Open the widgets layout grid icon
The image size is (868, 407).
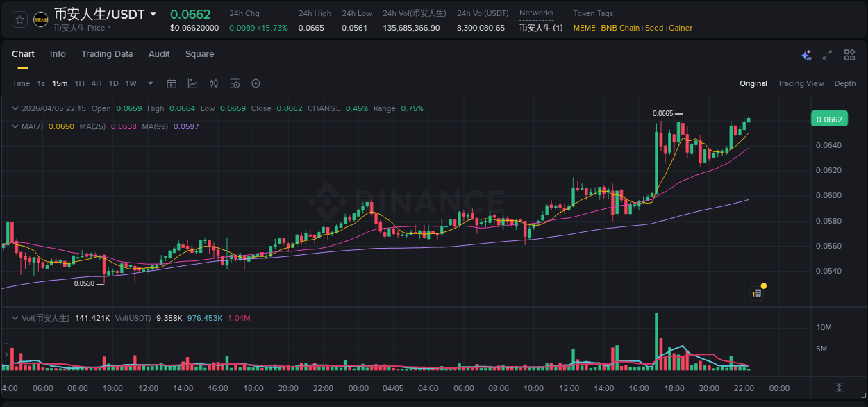[x=849, y=54]
